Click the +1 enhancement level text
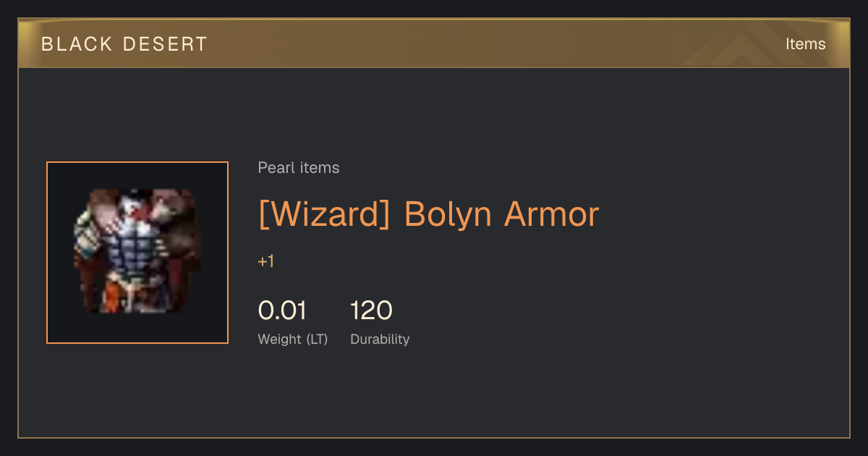 pyautogui.click(x=266, y=262)
